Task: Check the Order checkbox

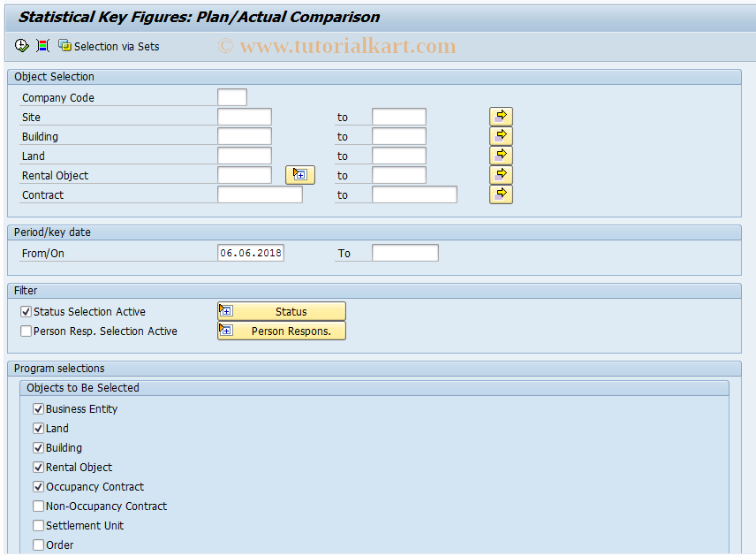Action: (39, 545)
